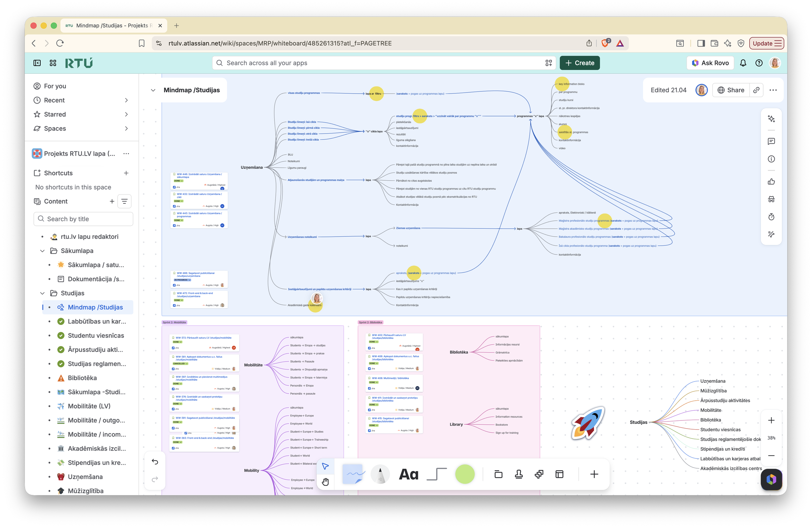Screen dimensions: 812x528
Task: Reload the browser page
Action: [x=60, y=43]
